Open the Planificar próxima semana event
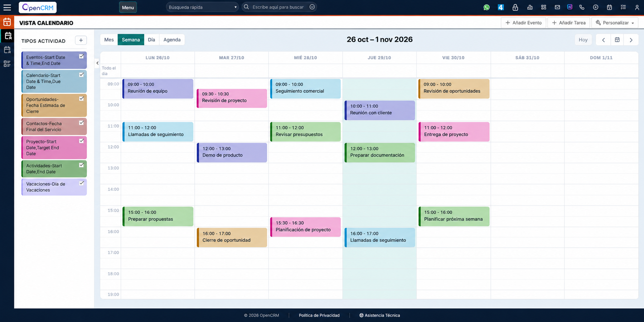The image size is (644, 322). click(454, 216)
